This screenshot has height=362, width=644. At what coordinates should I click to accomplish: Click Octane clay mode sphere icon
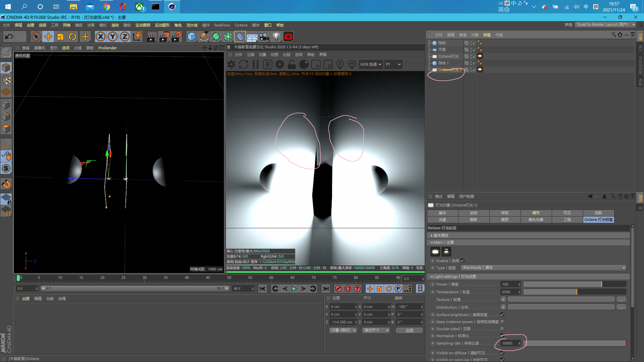(304, 65)
